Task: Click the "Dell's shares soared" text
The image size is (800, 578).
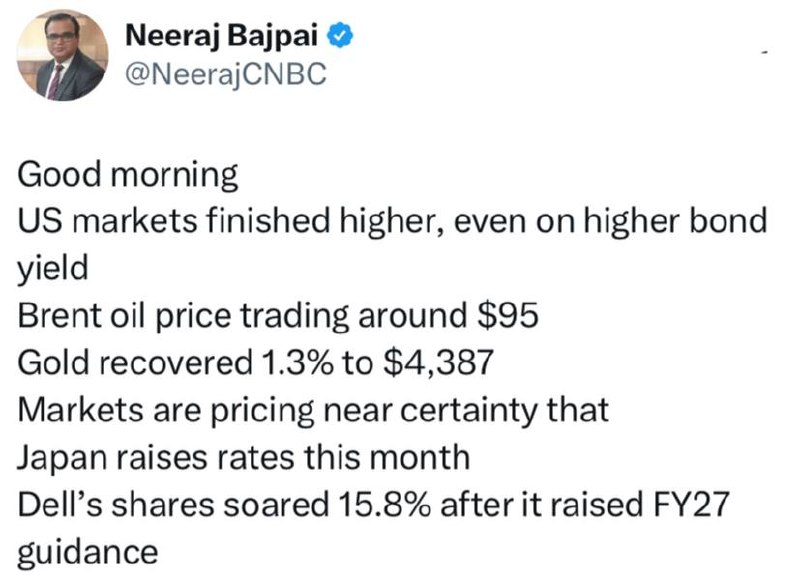Action: click(173, 505)
